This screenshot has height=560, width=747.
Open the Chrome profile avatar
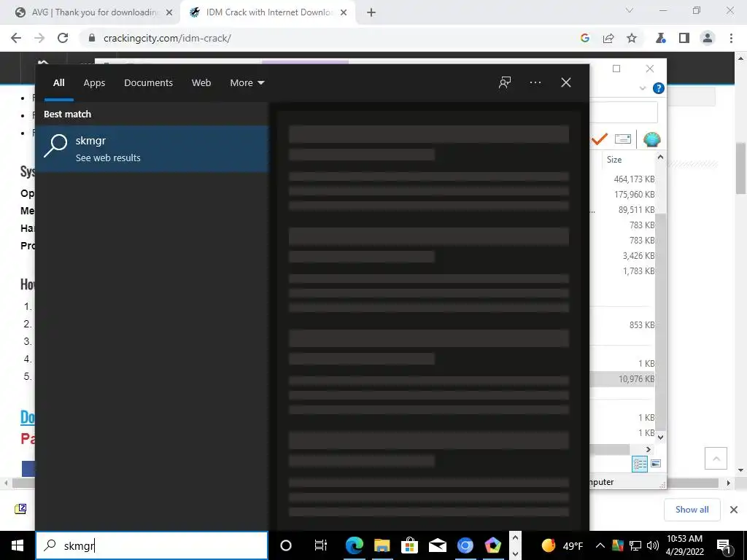(708, 38)
